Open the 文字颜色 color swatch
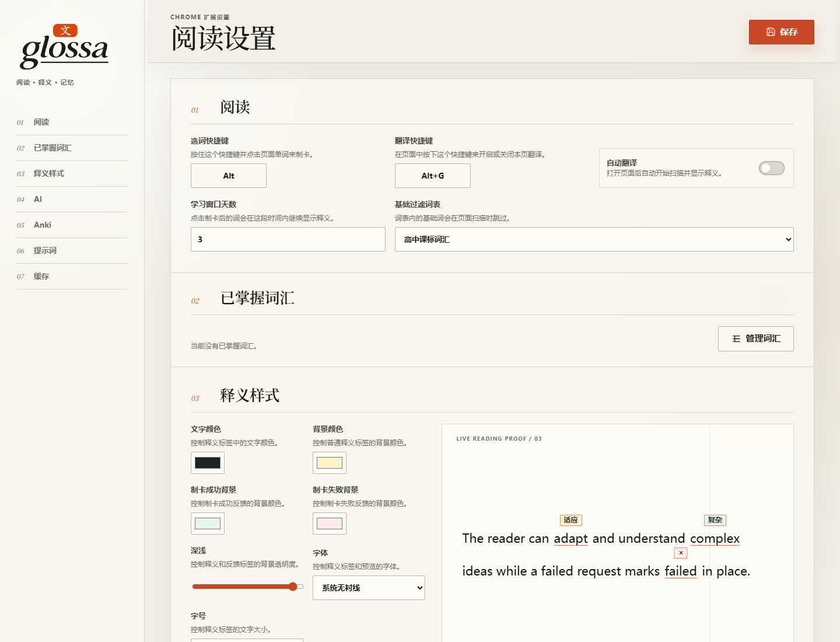 pos(208,463)
